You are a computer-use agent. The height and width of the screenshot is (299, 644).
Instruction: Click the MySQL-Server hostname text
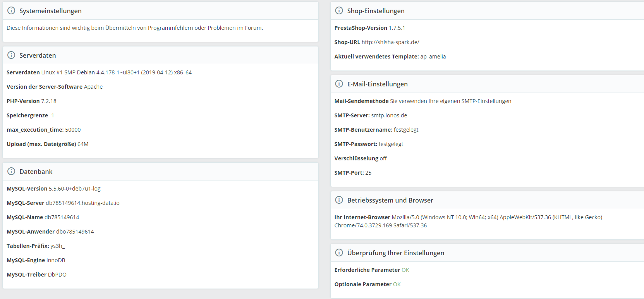pyautogui.click(x=82, y=203)
